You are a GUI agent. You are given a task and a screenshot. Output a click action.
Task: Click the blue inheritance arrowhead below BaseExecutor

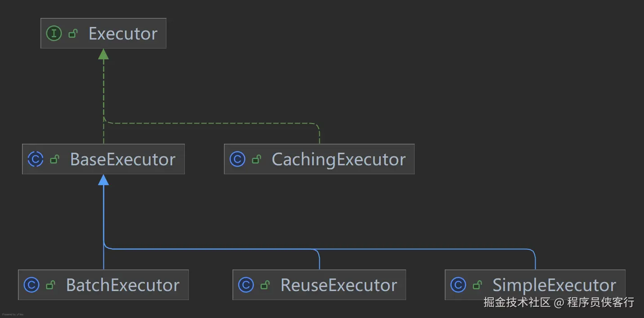point(103,180)
